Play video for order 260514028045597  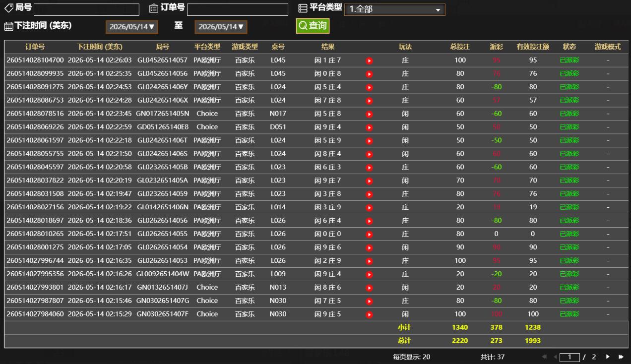[369, 168]
